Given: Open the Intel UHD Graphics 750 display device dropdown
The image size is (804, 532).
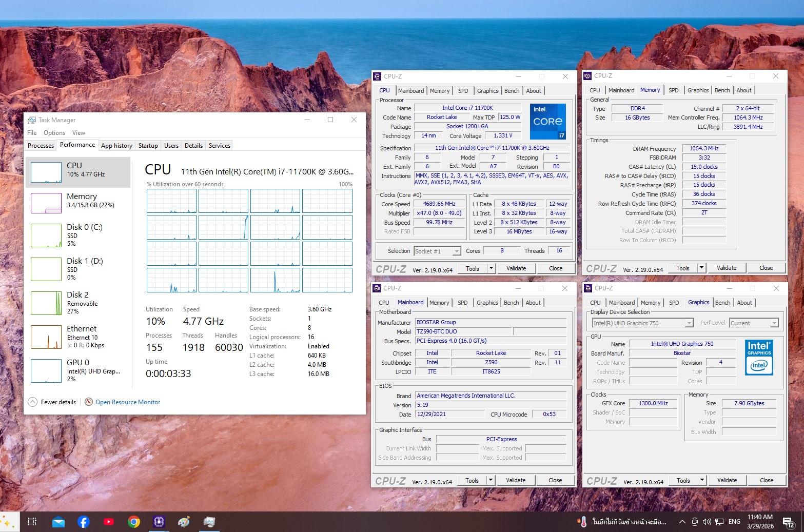Looking at the screenshot, I should point(689,323).
